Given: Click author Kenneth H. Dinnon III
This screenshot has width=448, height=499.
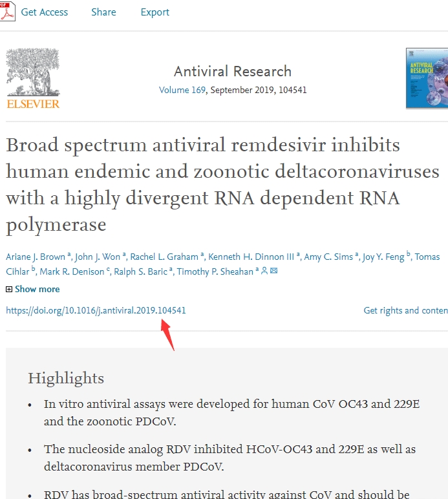Looking at the screenshot, I should tap(251, 257).
